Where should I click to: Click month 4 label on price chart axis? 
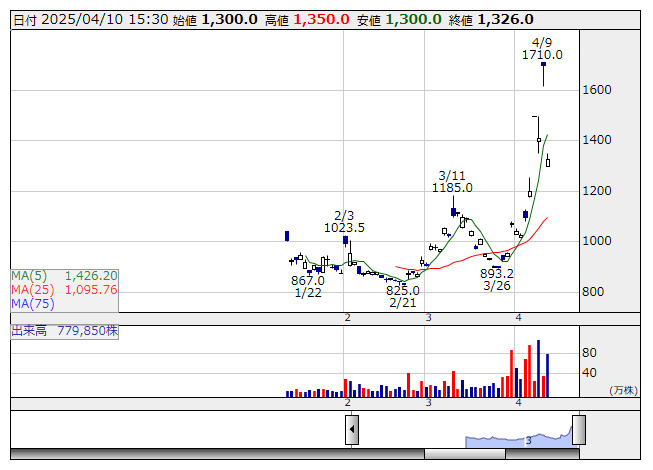click(518, 318)
